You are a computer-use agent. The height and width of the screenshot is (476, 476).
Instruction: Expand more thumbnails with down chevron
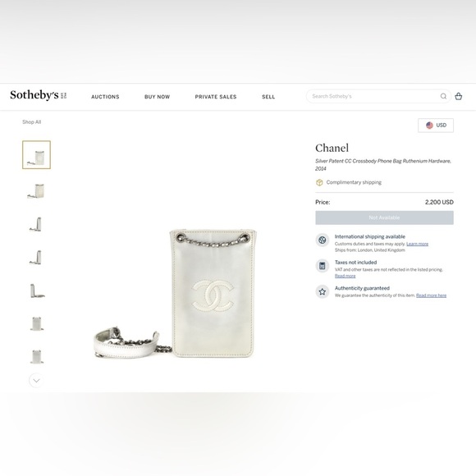coord(36,381)
